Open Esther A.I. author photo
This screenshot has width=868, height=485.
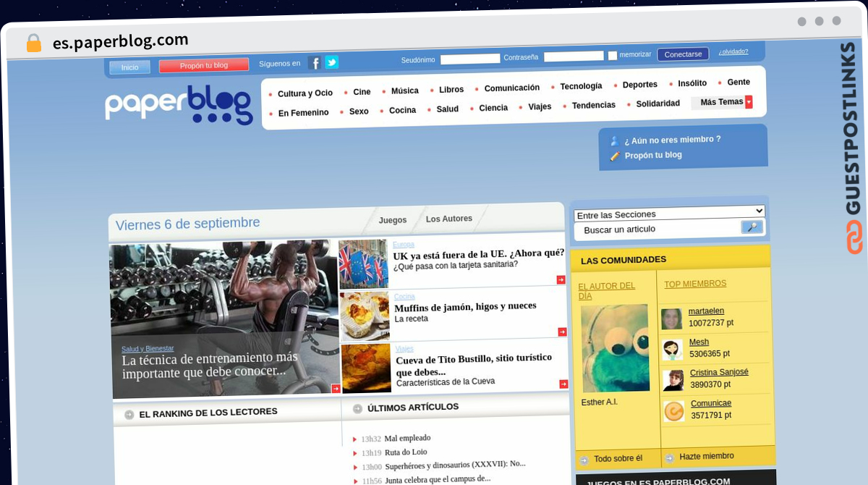pyautogui.click(x=615, y=348)
